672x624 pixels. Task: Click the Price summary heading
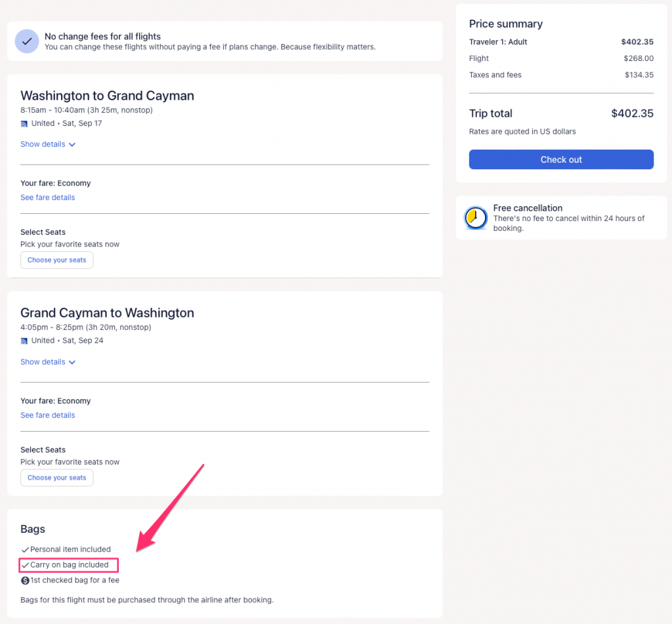pos(505,24)
